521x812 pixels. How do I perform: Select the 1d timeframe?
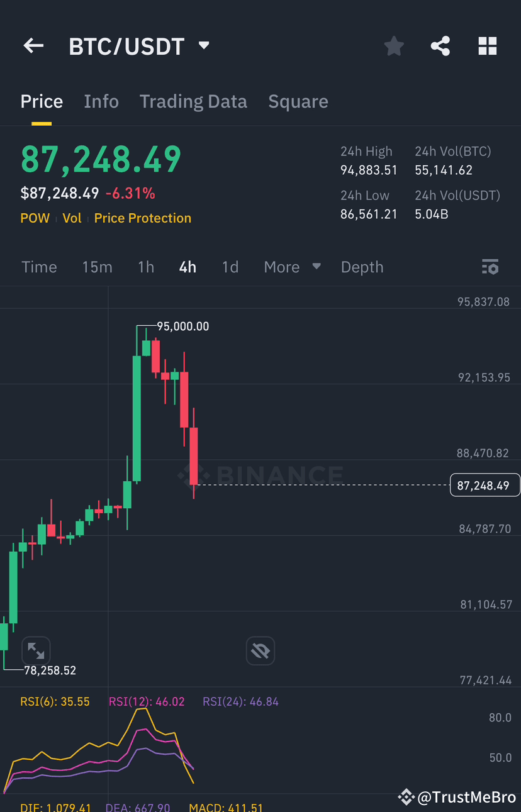point(230,267)
